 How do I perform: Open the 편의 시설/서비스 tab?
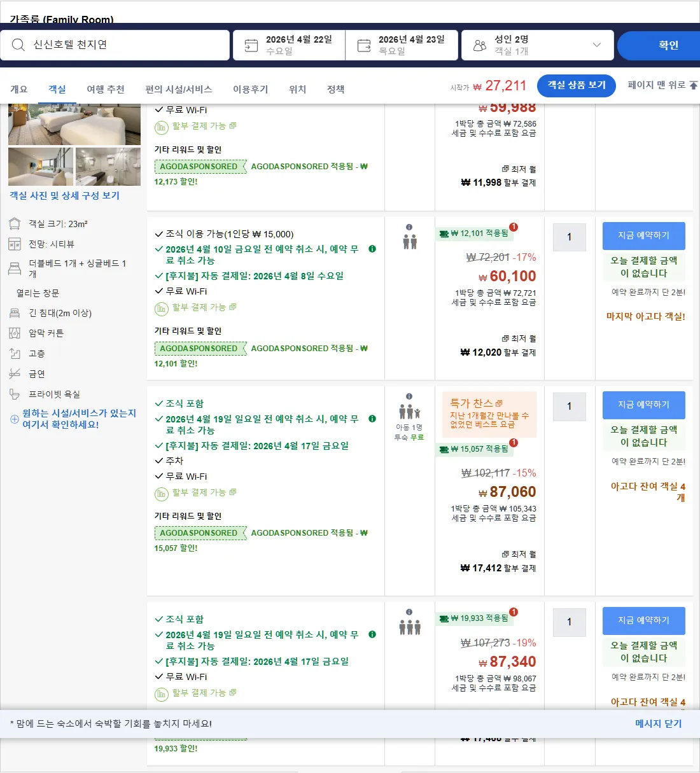(x=179, y=90)
